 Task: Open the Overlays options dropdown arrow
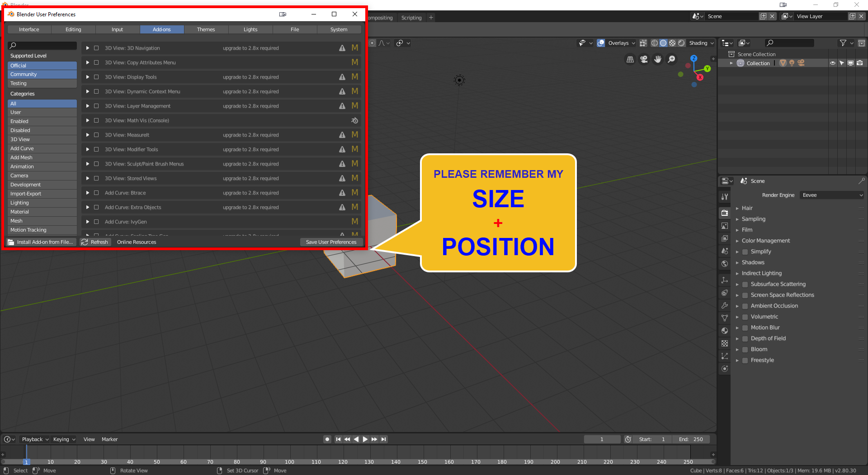tap(633, 43)
